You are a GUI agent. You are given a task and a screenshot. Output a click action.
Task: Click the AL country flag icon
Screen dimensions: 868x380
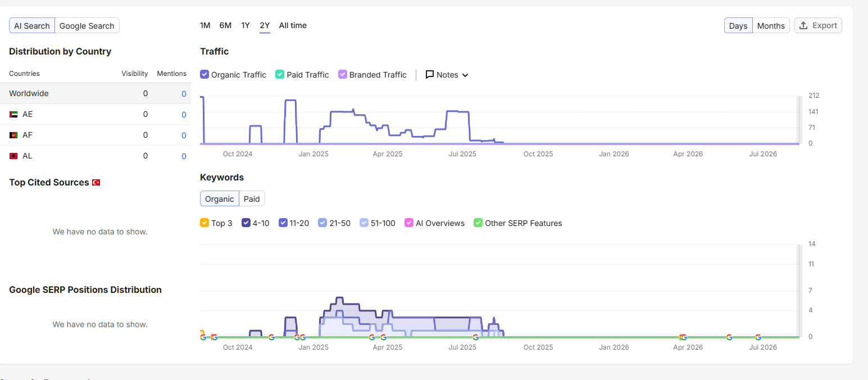(x=13, y=156)
